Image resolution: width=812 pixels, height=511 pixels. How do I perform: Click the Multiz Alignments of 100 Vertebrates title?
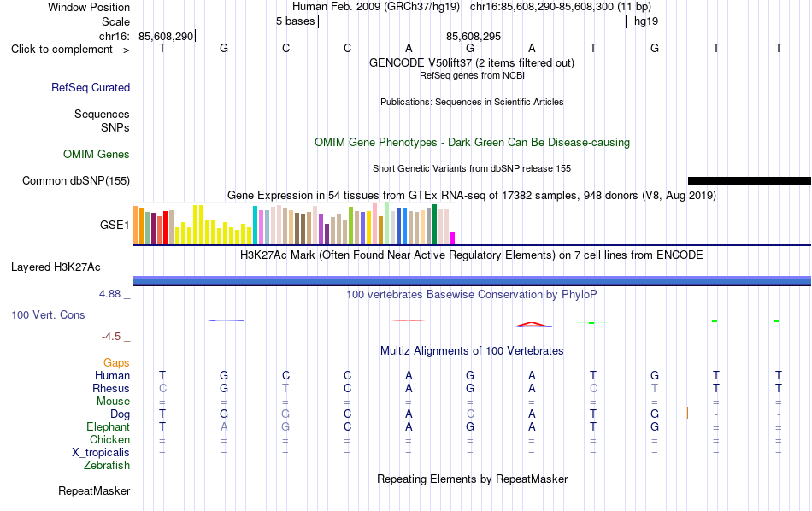tap(472, 351)
